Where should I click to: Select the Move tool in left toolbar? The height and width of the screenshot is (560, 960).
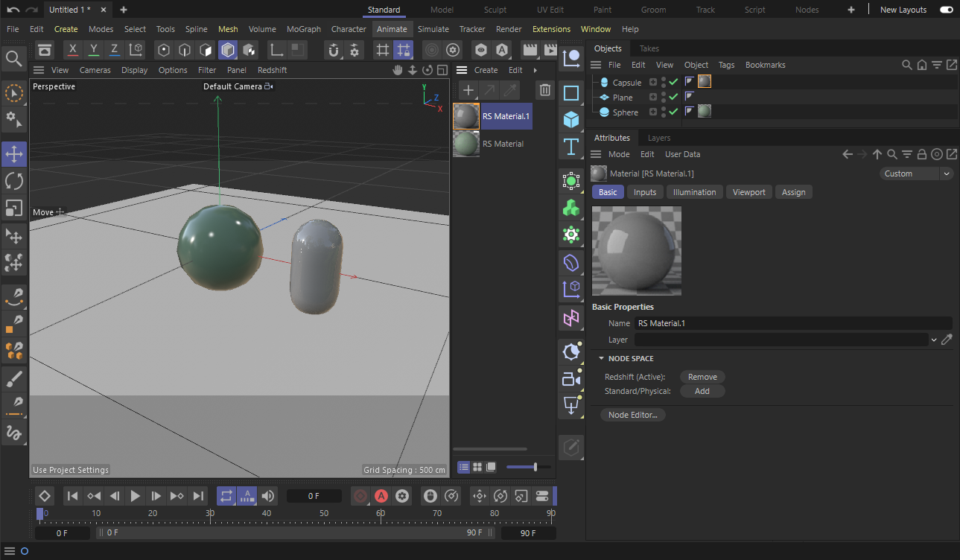(x=14, y=154)
